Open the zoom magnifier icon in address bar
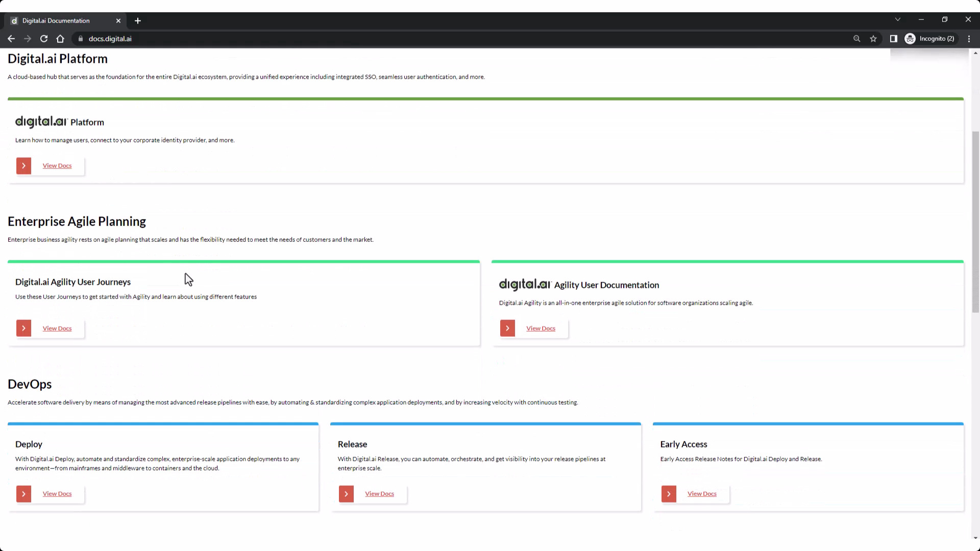Viewport: 980px width, 551px height. point(856,39)
